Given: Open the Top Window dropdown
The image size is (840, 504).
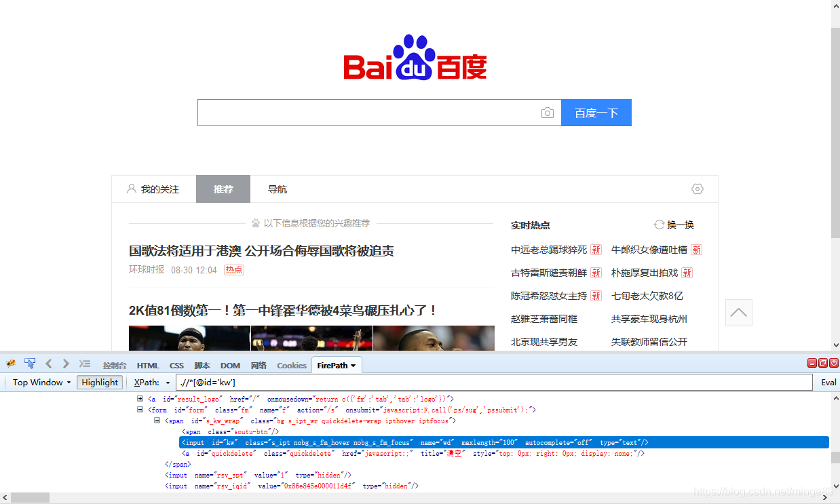Looking at the screenshot, I should click(x=41, y=383).
